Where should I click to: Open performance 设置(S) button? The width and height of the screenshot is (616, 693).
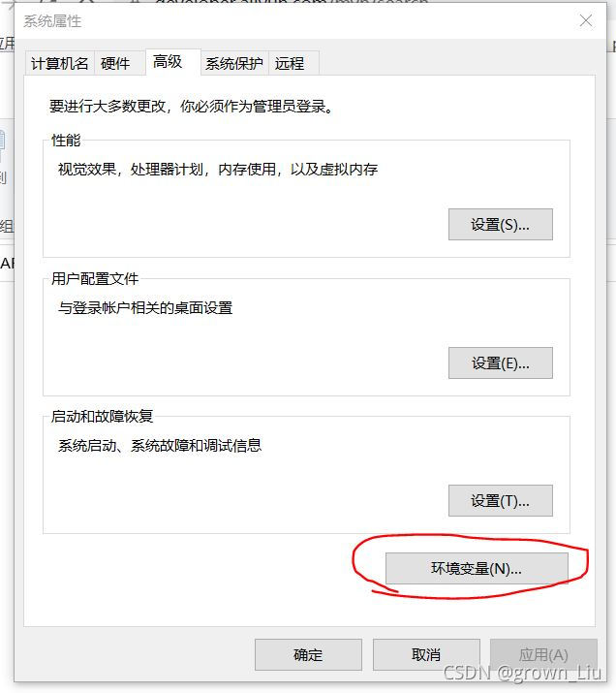click(501, 225)
